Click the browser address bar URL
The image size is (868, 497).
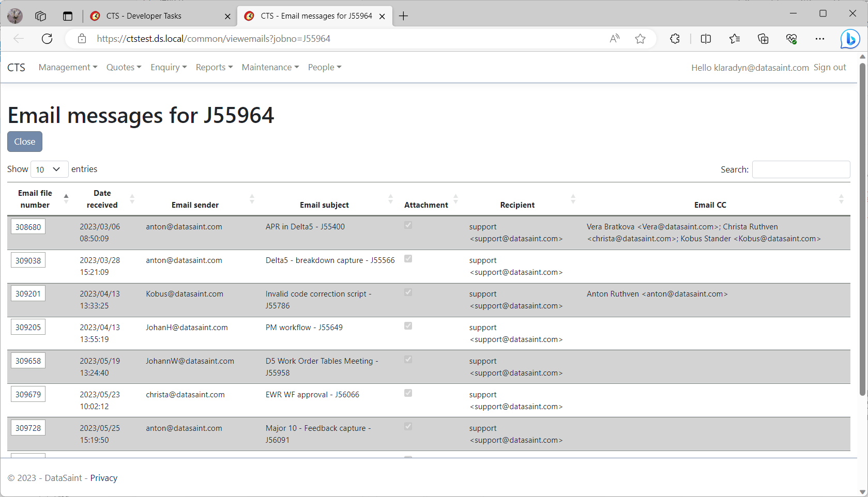(x=214, y=39)
